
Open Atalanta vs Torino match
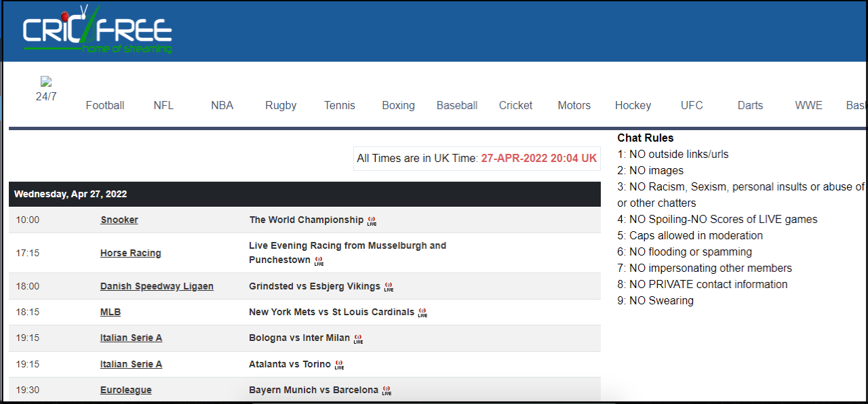pyautogui.click(x=290, y=364)
